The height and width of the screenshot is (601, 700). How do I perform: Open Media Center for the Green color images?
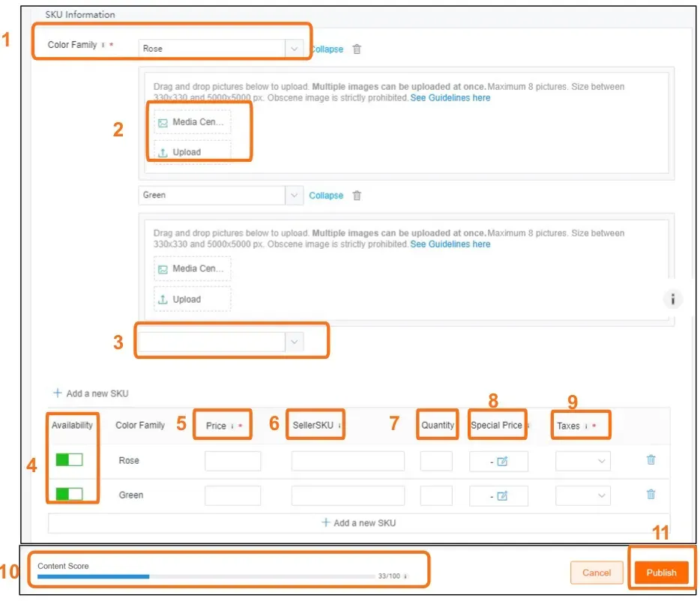193,269
